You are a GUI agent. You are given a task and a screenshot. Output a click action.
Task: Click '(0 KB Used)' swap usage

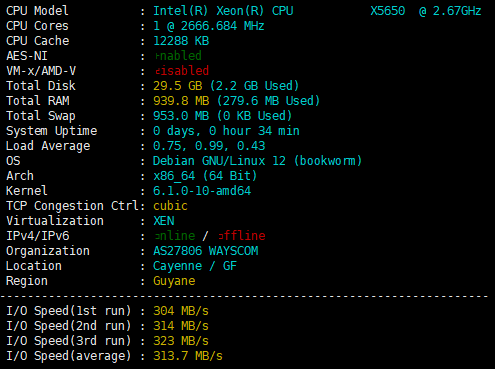pos(254,116)
